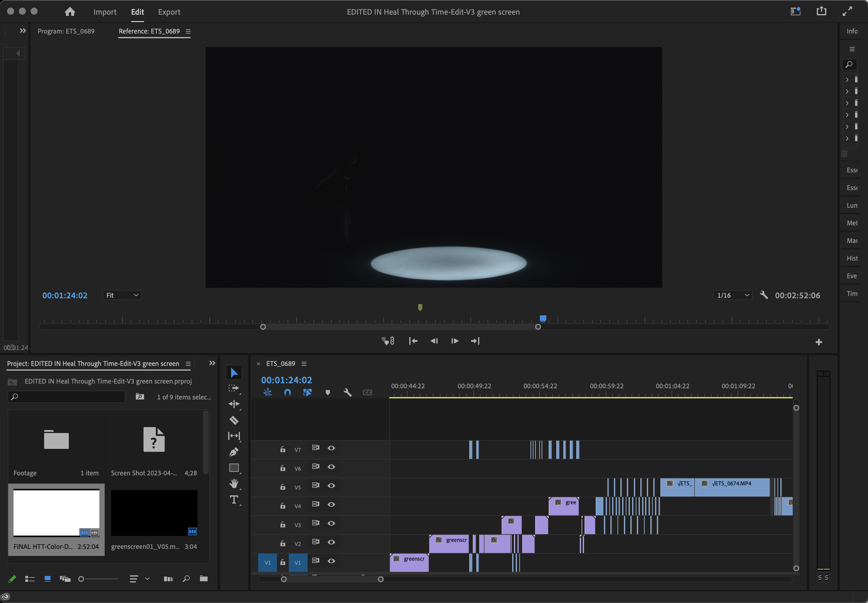Open the Fit zoom level dropdown
The image size is (868, 603).
122,295
